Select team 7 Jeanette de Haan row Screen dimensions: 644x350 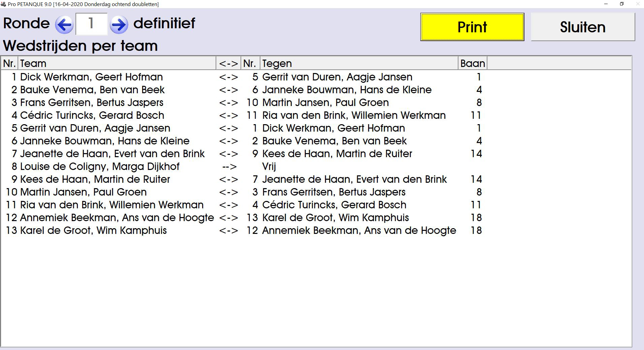[x=112, y=154]
